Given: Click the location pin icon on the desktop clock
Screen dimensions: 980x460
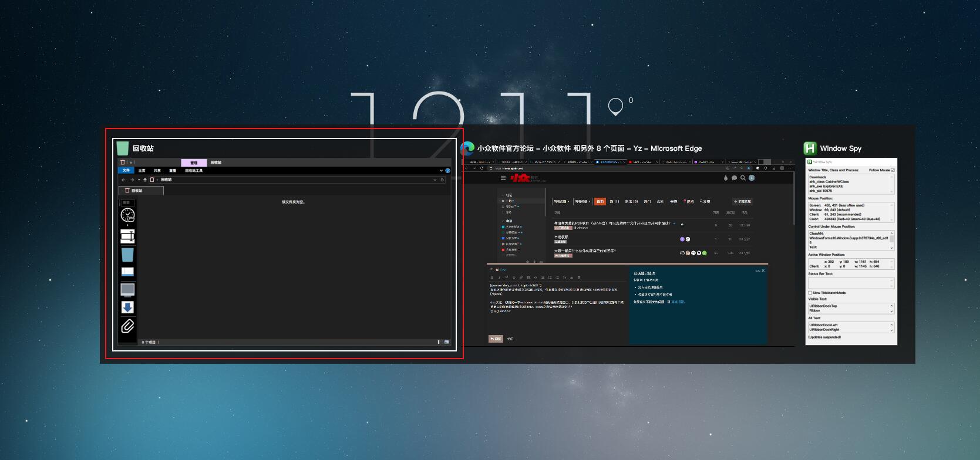Looking at the screenshot, I should point(615,107).
